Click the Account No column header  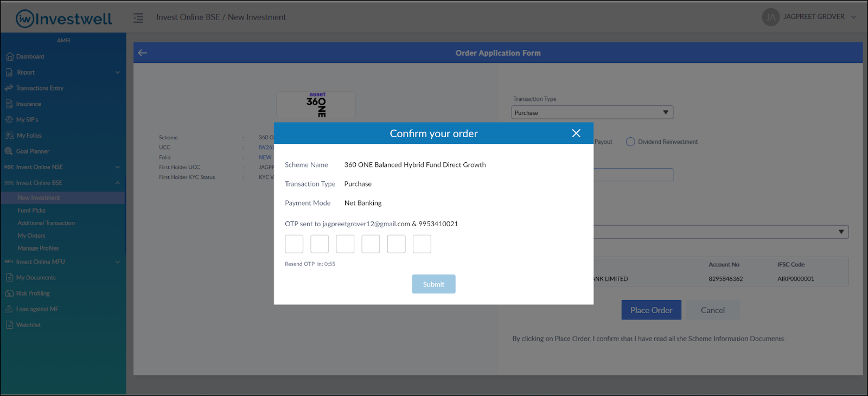pos(724,265)
